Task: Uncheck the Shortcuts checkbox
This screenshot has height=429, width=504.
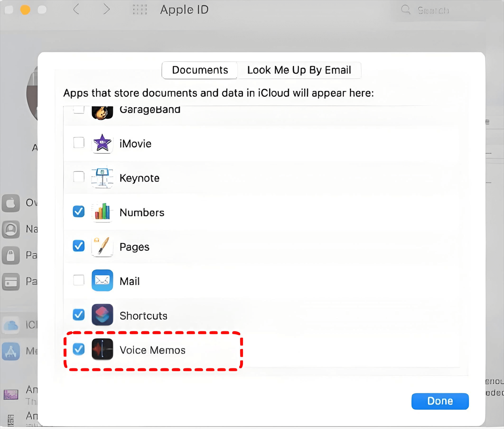Action: coord(79,314)
